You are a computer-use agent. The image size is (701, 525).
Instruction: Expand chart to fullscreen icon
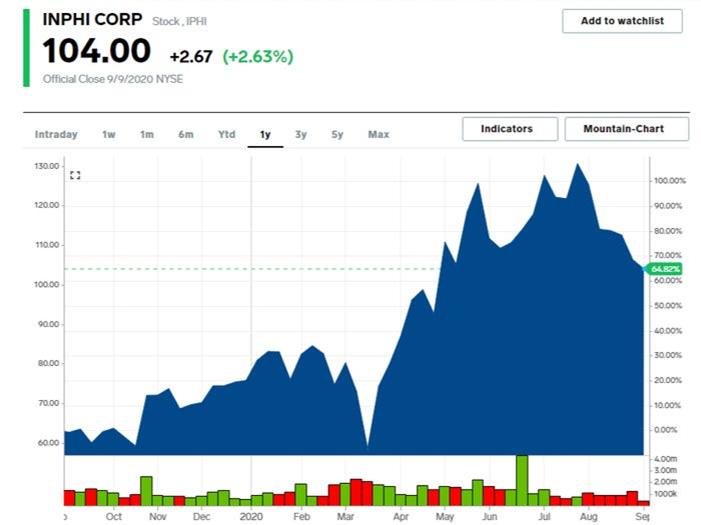click(x=75, y=175)
